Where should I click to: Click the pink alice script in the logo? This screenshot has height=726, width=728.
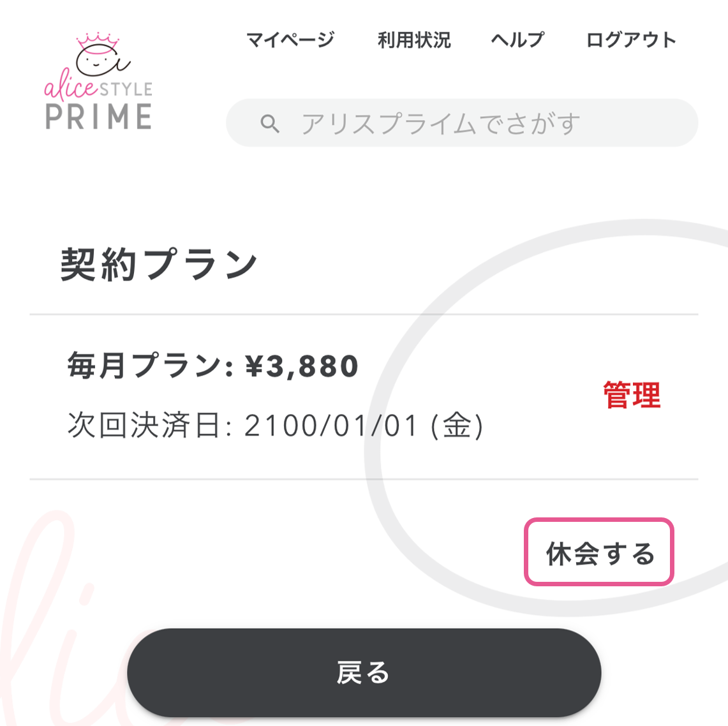[x=70, y=89]
